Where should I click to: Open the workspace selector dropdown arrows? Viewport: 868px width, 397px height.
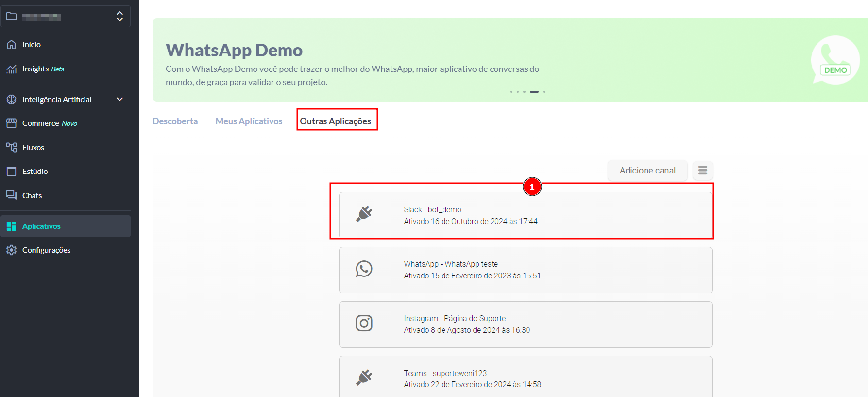pyautogui.click(x=119, y=17)
